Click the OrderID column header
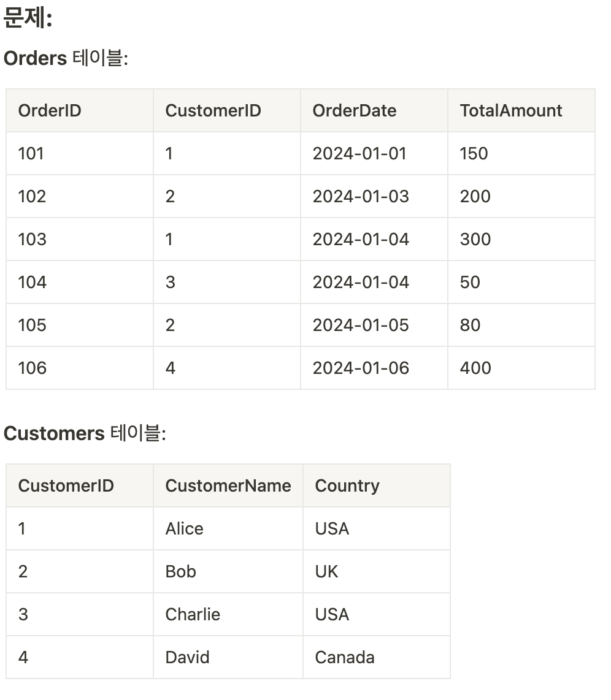 (50, 110)
